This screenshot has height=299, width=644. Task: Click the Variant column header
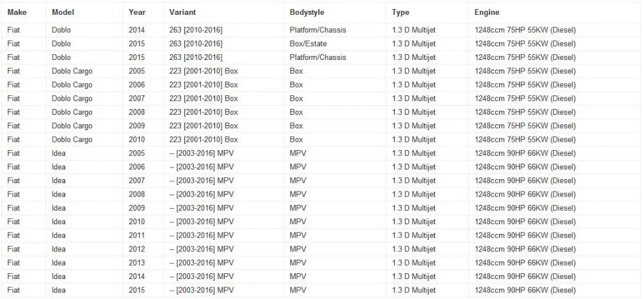(x=182, y=12)
